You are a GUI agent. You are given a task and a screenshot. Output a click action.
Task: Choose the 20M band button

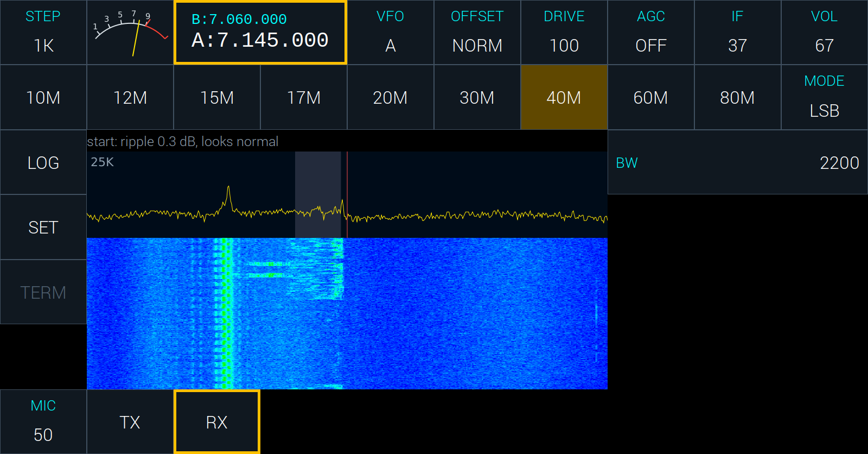(391, 97)
